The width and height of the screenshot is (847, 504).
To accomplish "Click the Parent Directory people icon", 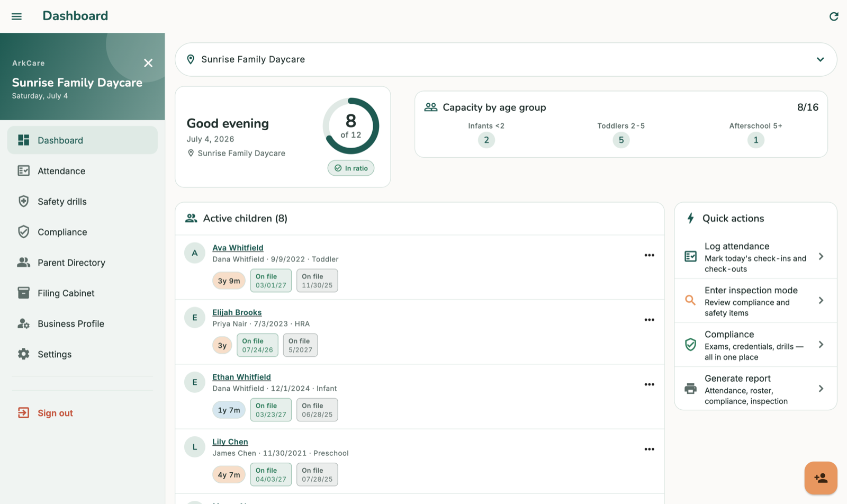I will click(x=24, y=262).
